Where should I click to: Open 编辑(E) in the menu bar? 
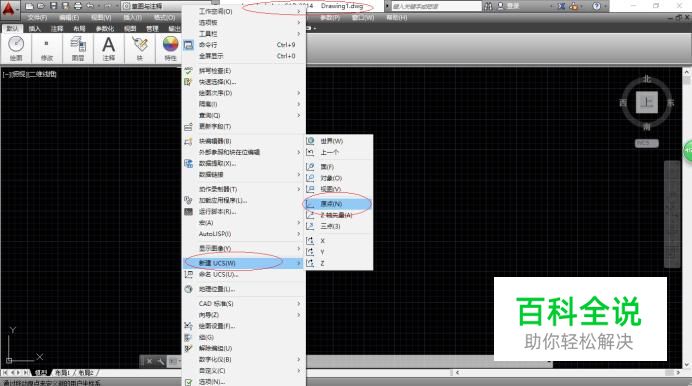tap(69, 18)
